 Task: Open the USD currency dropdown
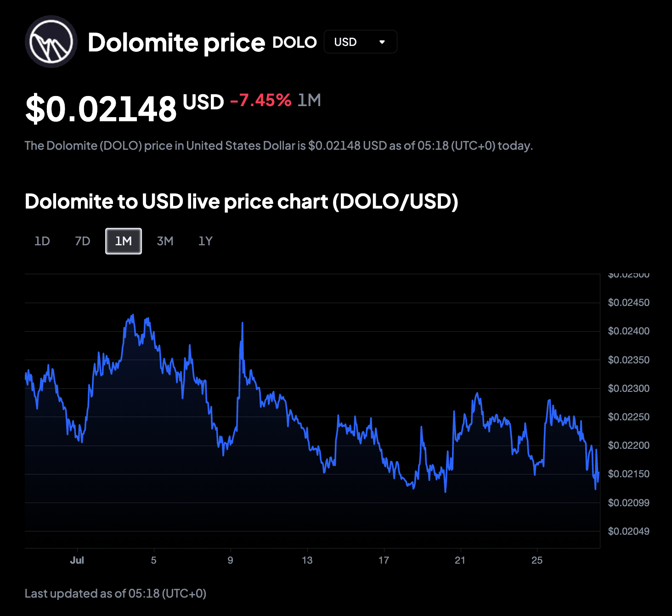pos(361,42)
